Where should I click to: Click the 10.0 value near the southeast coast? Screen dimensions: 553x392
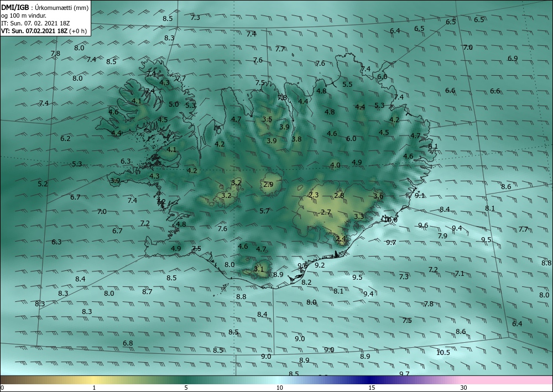click(390, 219)
